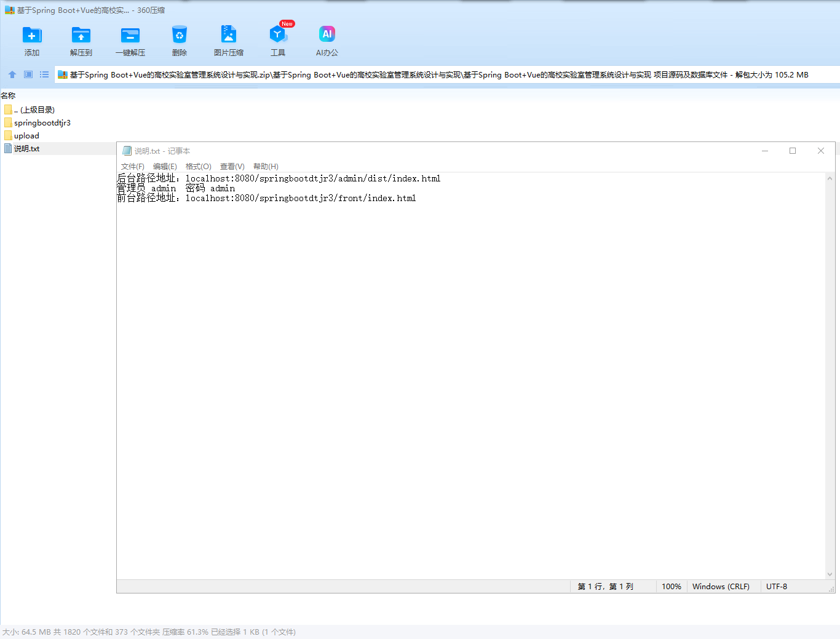Click the parent directory folder icon
The width and height of the screenshot is (840, 639).
[8, 109]
